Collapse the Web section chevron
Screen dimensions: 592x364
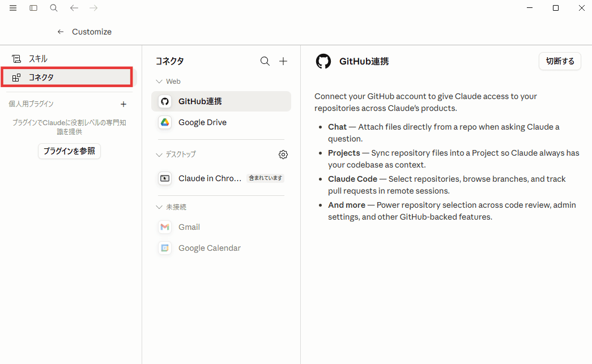coord(159,82)
